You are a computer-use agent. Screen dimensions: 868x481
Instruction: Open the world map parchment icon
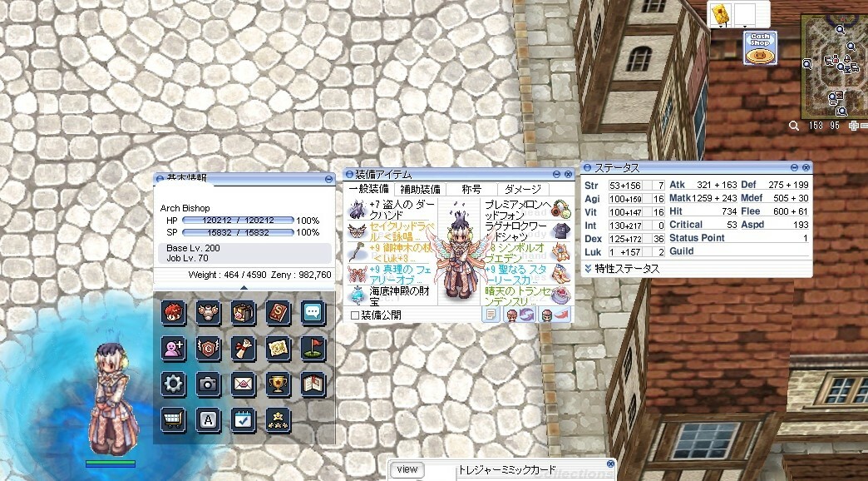278,348
